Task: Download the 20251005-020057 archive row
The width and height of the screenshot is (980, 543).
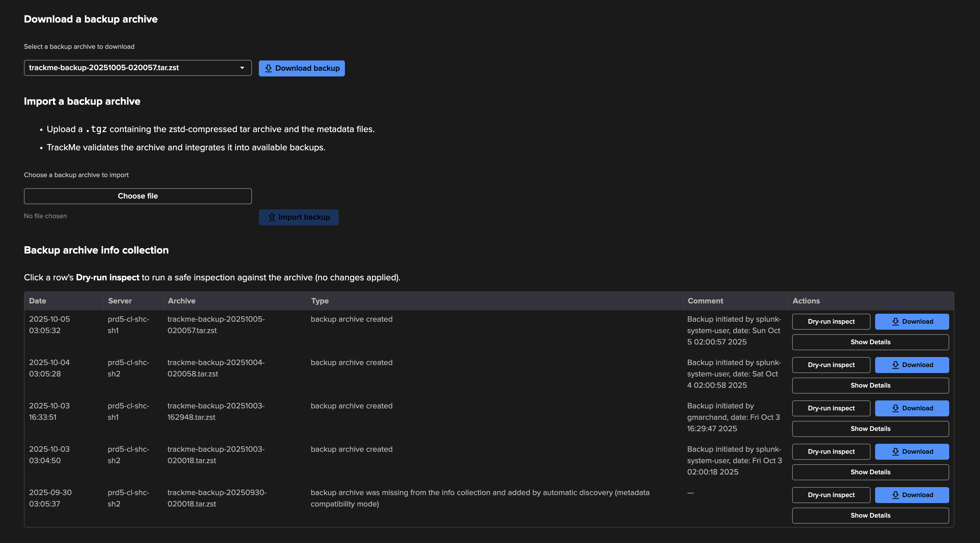Action: [x=912, y=321]
